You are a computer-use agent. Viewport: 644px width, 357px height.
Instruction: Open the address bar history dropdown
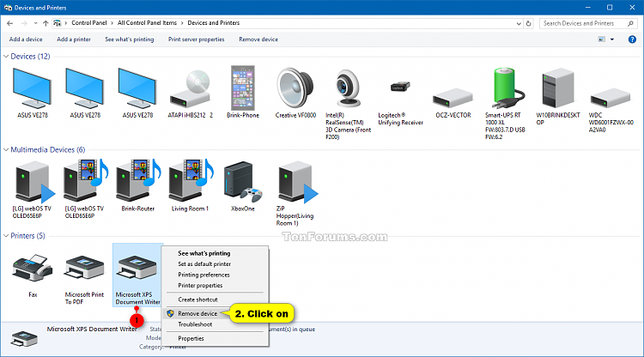519,24
